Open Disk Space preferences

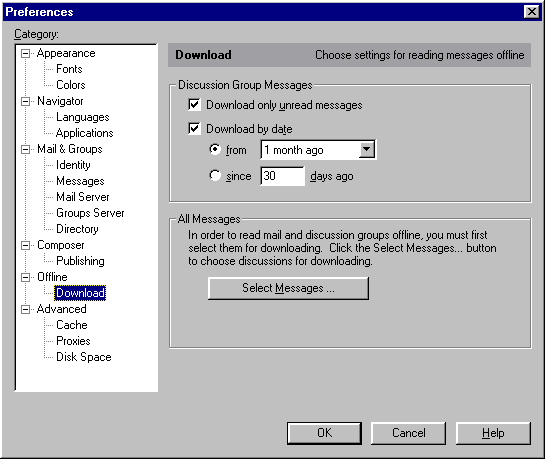(84, 357)
